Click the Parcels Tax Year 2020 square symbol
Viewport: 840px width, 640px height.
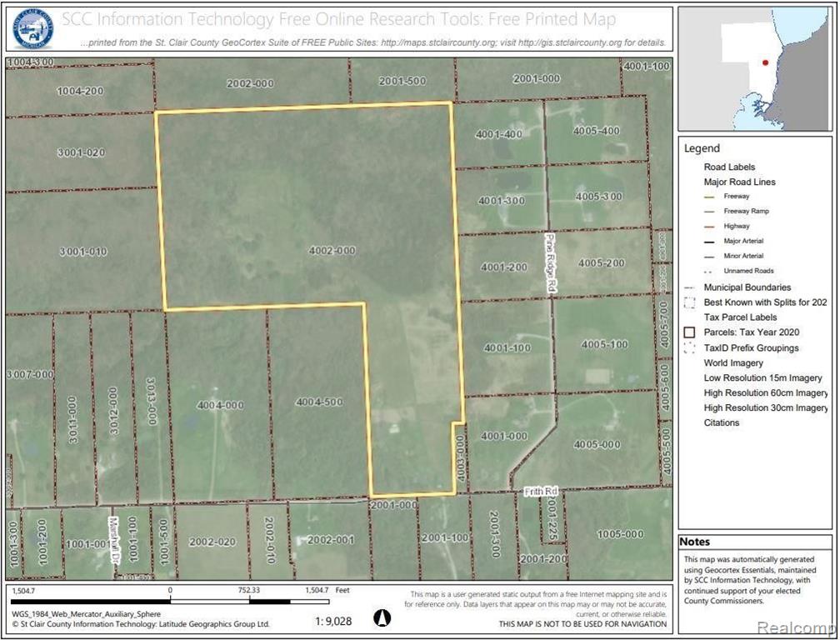click(x=689, y=332)
